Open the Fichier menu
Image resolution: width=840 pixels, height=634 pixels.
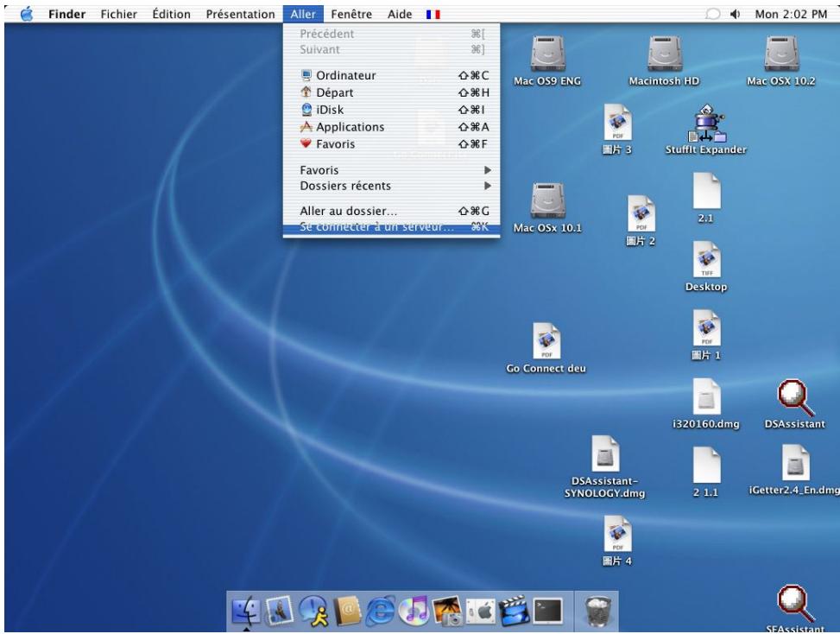tap(118, 15)
